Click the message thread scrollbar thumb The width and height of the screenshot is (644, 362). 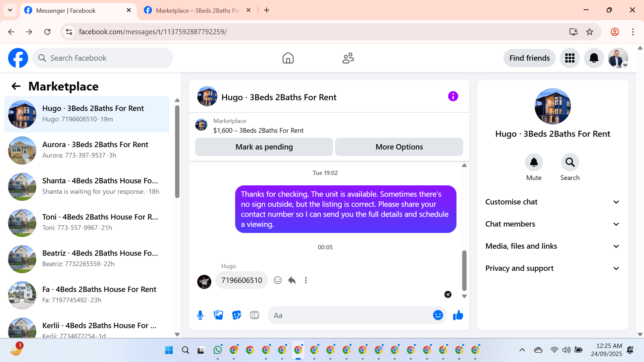[x=464, y=270]
